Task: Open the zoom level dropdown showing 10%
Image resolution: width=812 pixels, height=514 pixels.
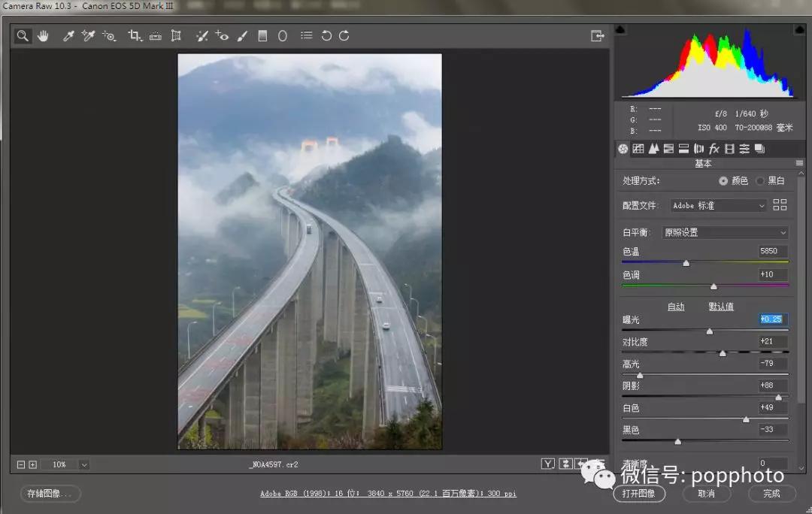Action: (83, 464)
